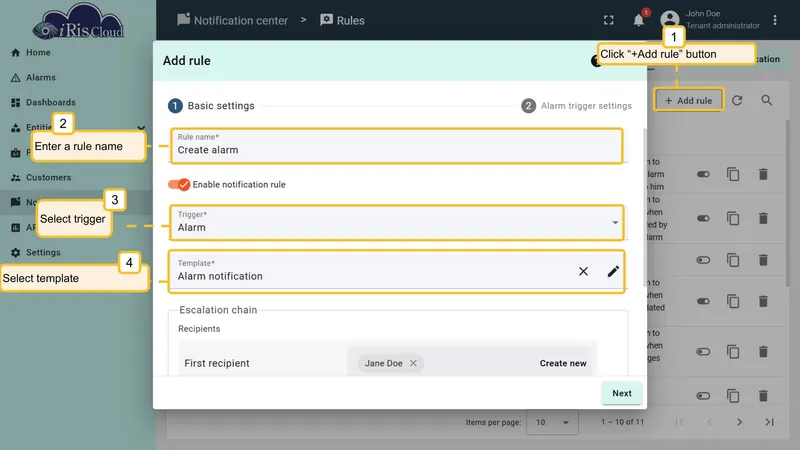The height and width of the screenshot is (450, 800).
Task: Click the Alarms warning triangle icon
Action: 15,78
